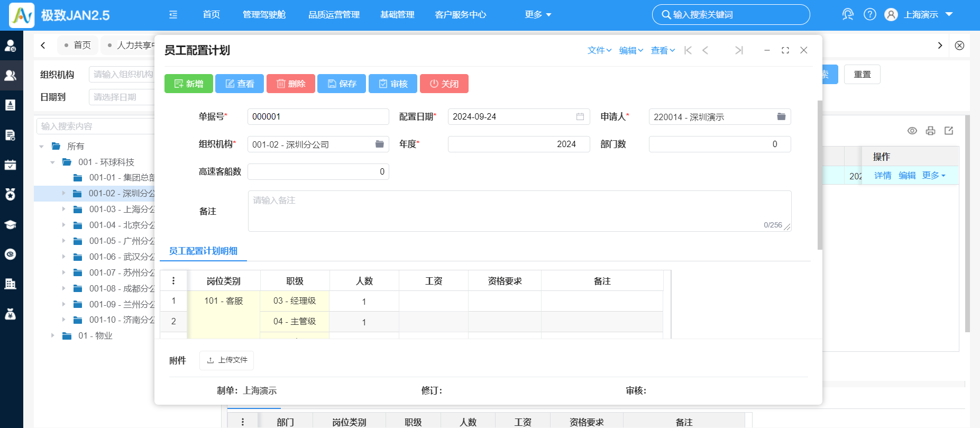This screenshot has height=428, width=980.
Task: Click the print icon in background list
Action: 931,131
